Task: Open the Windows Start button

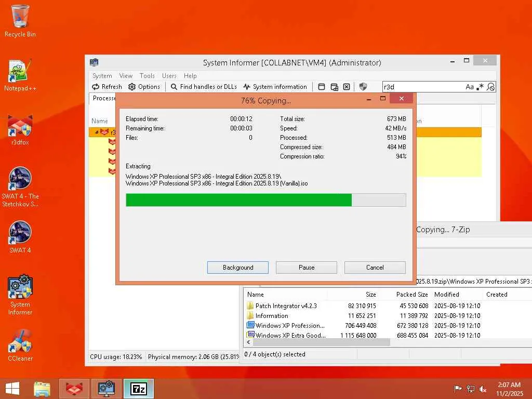Action: (12, 389)
